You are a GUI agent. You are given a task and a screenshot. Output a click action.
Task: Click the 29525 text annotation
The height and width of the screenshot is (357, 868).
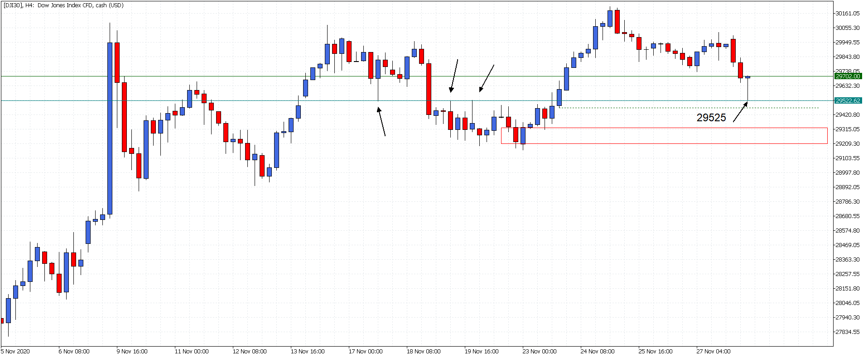(x=711, y=118)
